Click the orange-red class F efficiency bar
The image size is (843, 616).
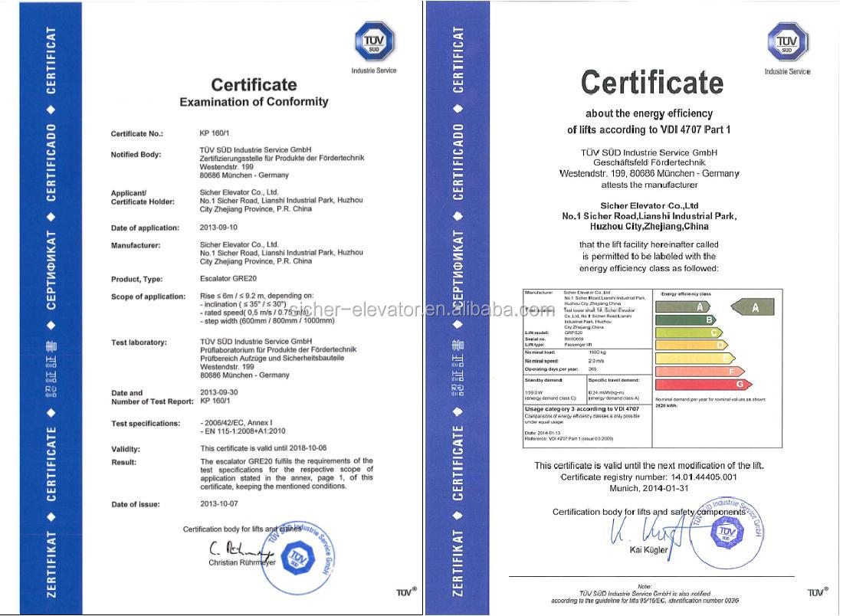[700, 372]
